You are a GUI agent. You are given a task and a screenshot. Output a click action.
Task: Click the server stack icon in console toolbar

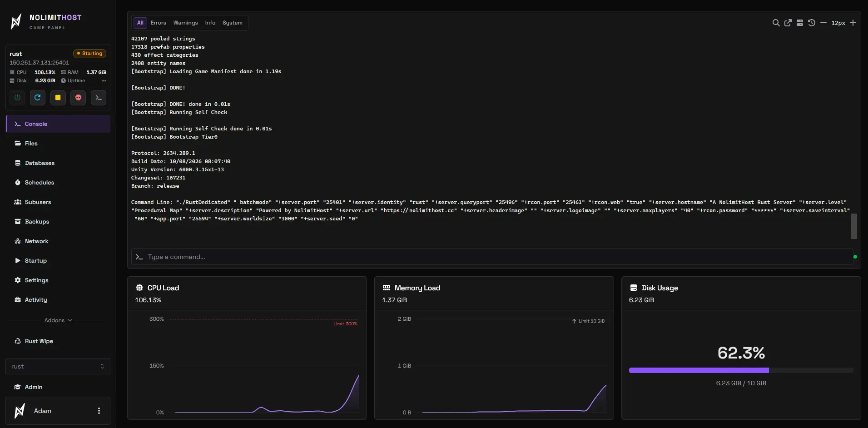tap(800, 23)
